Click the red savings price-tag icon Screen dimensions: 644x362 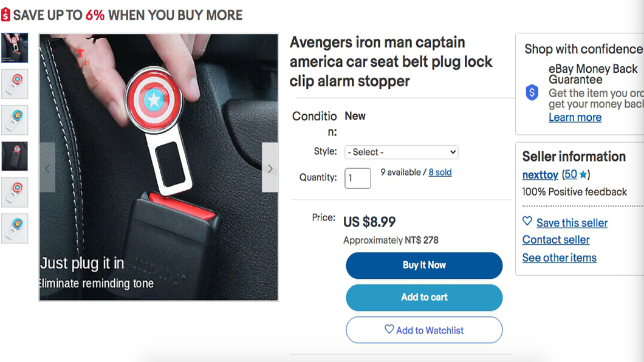click(x=5, y=15)
